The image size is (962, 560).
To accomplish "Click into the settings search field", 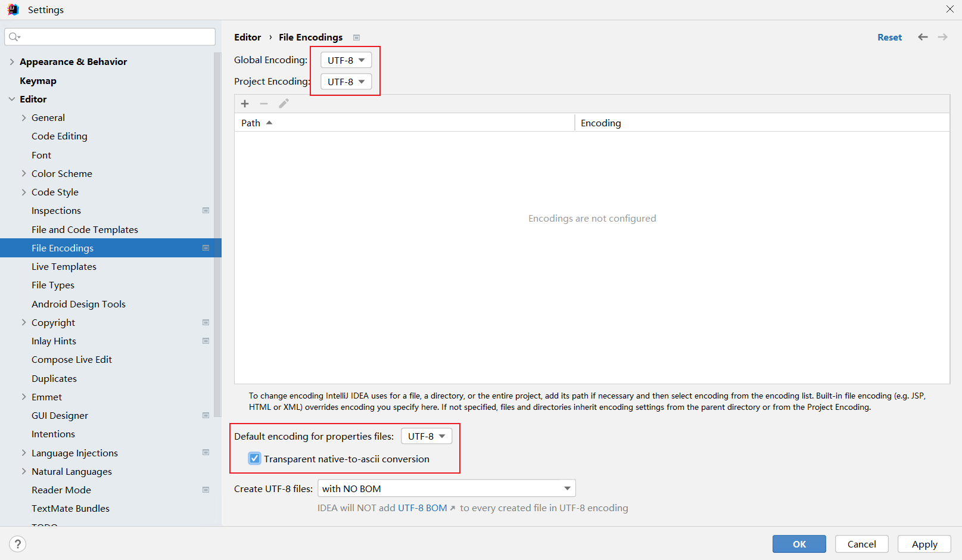I will pos(110,37).
